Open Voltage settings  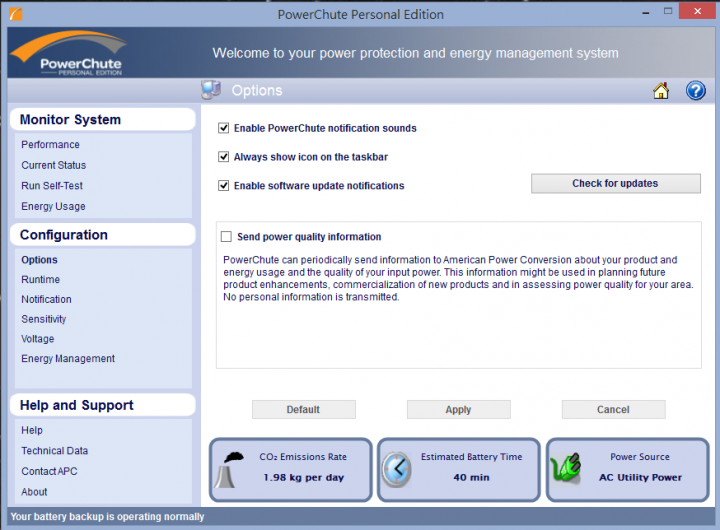38,339
